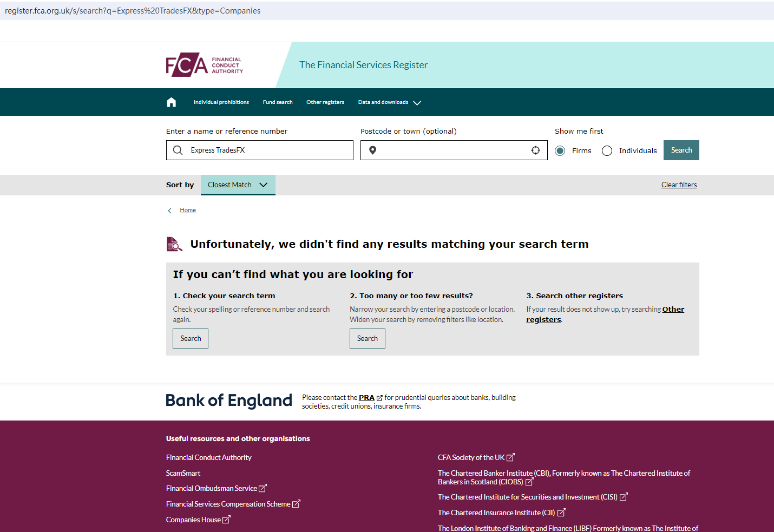This screenshot has width=774, height=532.
Task: Select the Individuals radio button
Action: coord(607,150)
